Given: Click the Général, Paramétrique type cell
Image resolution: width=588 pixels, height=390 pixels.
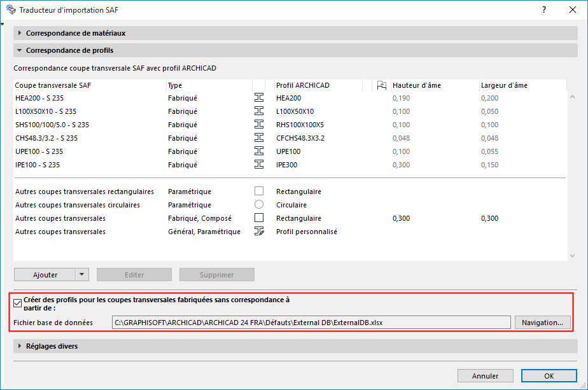Looking at the screenshot, I should point(204,232).
